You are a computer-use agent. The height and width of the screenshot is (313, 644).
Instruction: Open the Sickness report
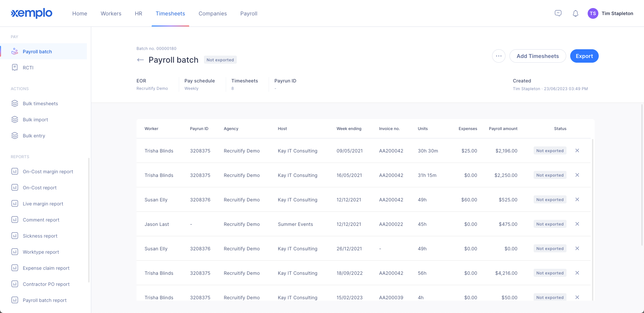40,236
